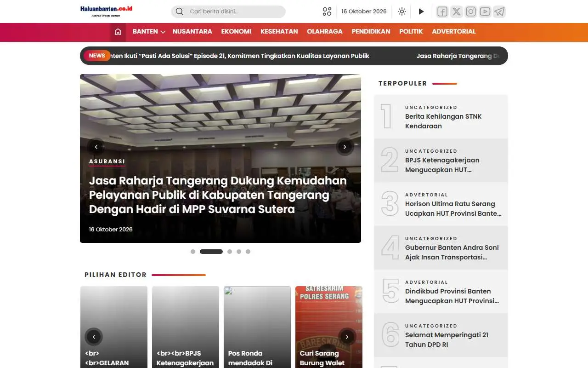The image size is (588, 368).
Task: Show previous slide in the main carousel
Action: (x=96, y=147)
